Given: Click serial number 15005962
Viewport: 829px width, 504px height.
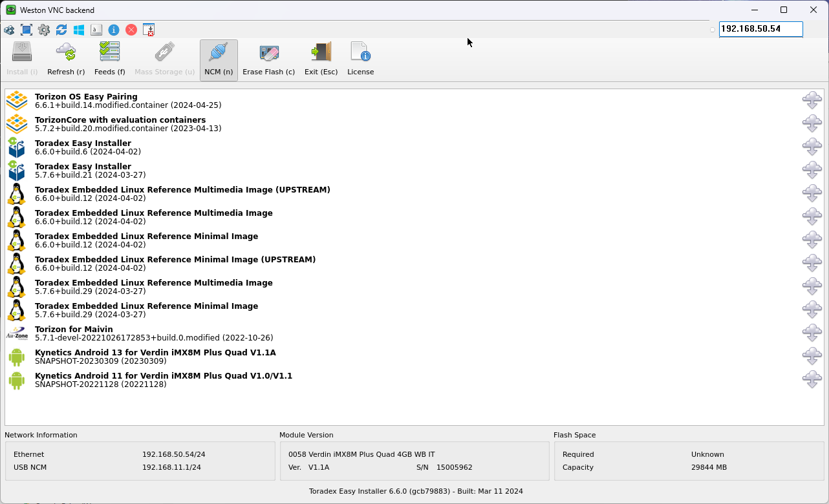Looking at the screenshot, I should pos(455,467).
